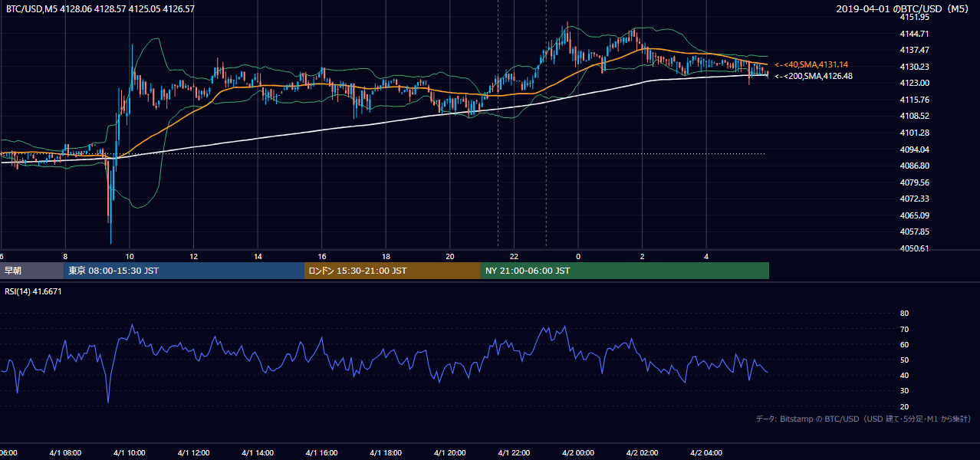This screenshot has width=980, height=460.
Task: Click price axis value 4130.23
Action: 915,67
